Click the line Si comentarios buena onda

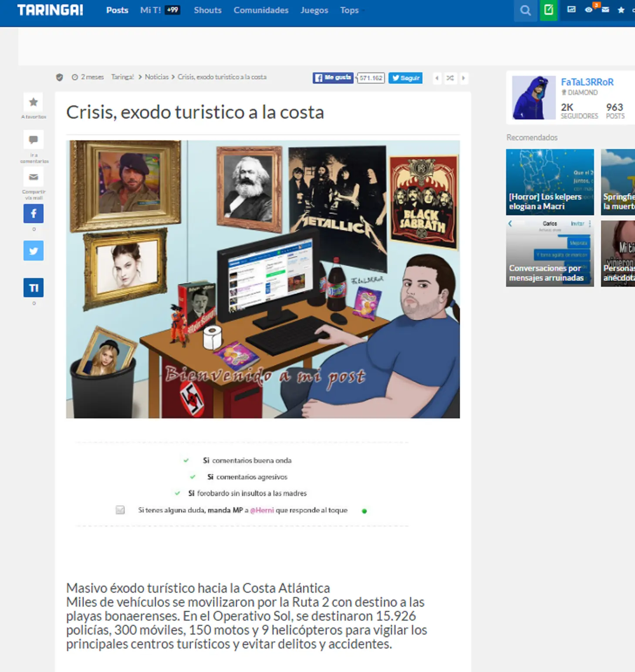coord(247,460)
